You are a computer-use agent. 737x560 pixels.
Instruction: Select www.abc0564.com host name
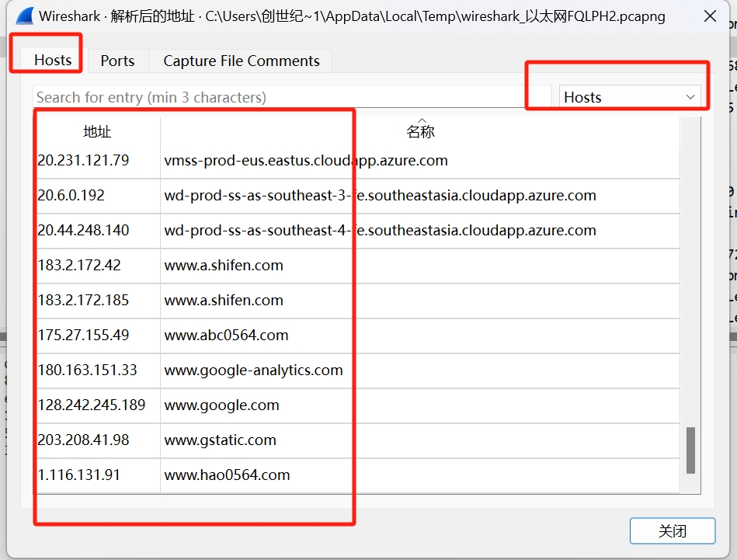(226, 335)
